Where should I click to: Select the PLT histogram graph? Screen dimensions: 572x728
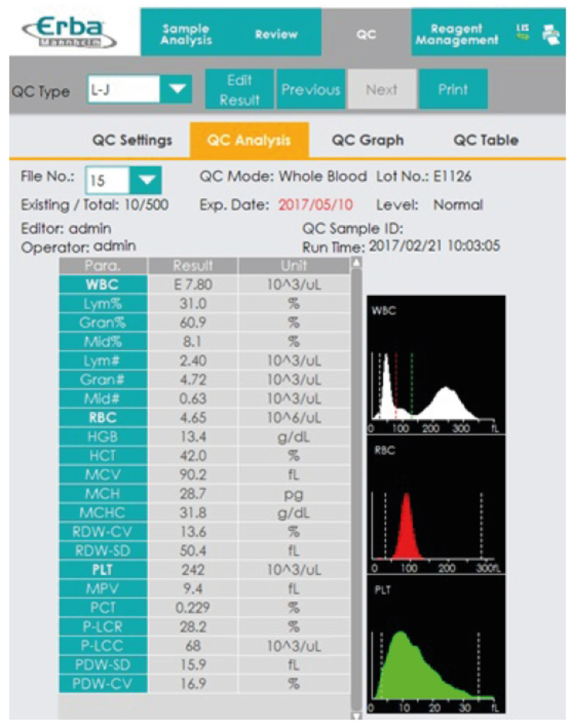435,645
